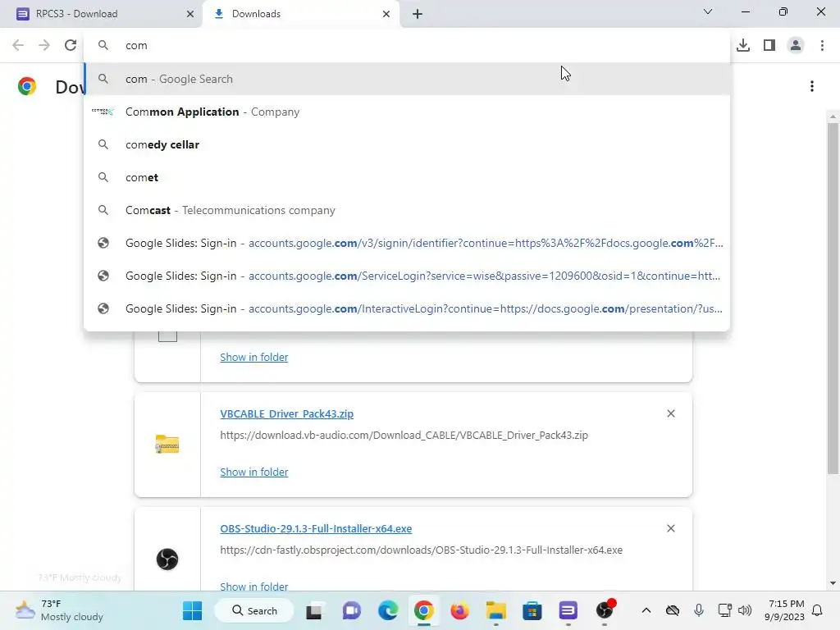Open Task View from taskbar
Image resolution: width=840 pixels, height=630 pixels.
click(x=314, y=610)
